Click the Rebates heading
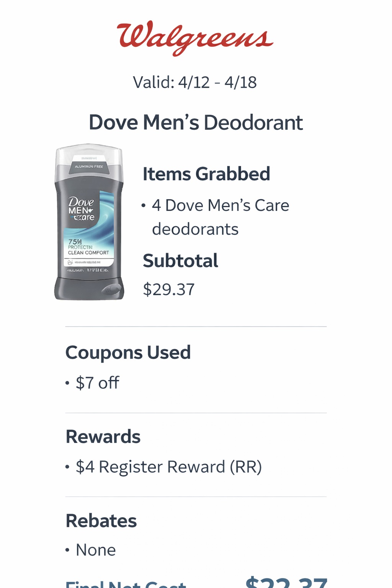 click(x=101, y=521)
